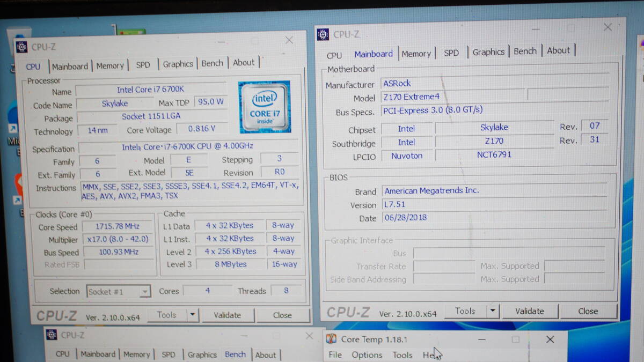Click the Core Speed value 1715.78 MHz

[x=118, y=227]
